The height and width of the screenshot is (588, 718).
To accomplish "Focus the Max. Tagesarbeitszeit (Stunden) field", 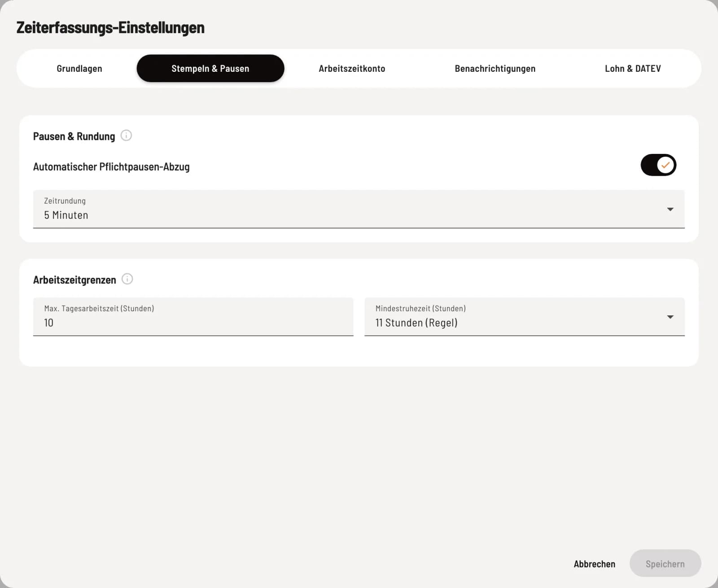I will click(x=193, y=317).
